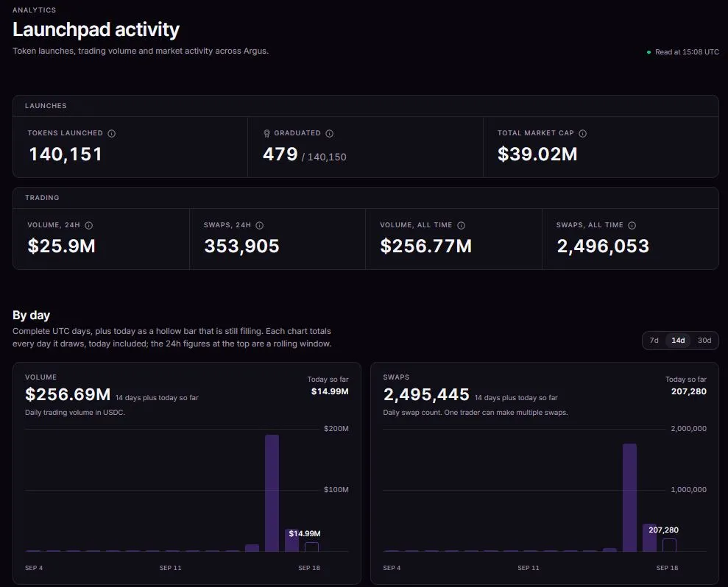Viewport: 728px width, 587px height.
Task: Click the / 140,150 denominator text
Action: 324,157
